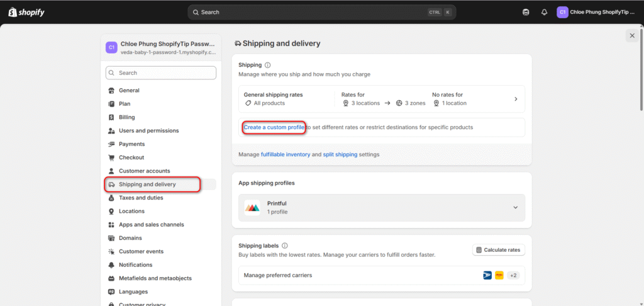Open the notifications bell in top bar
The height and width of the screenshot is (306, 644).
coord(544,13)
